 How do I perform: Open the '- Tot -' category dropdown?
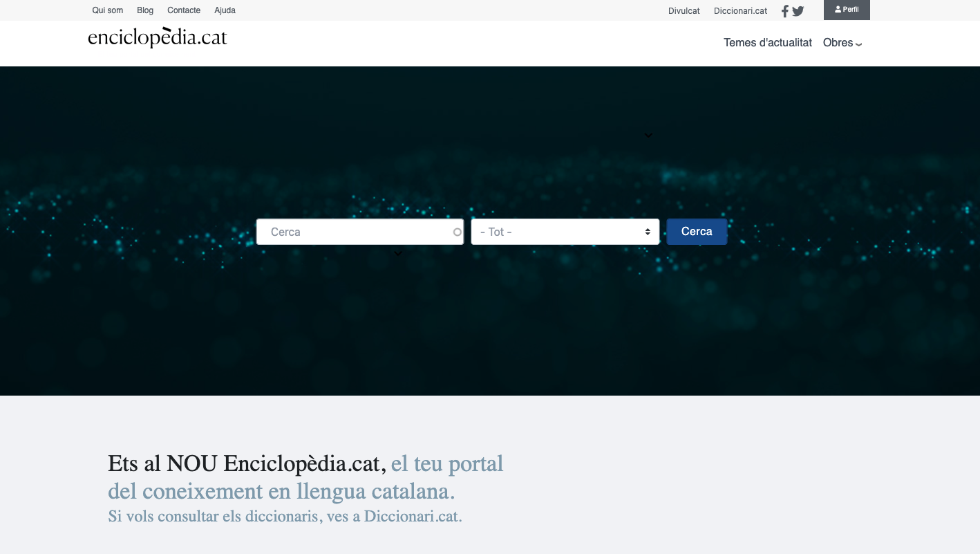coord(565,232)
